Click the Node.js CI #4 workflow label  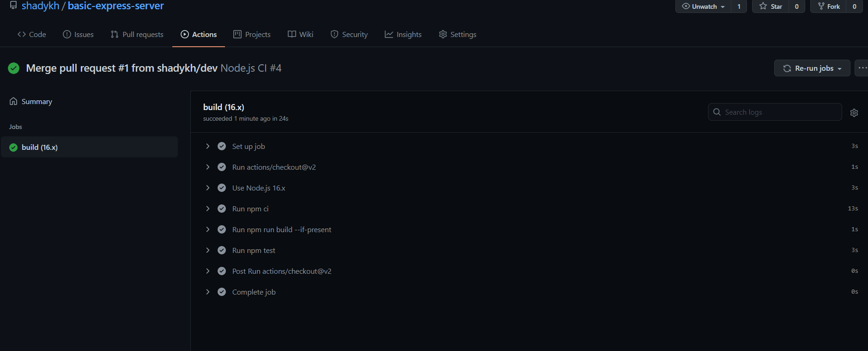251,68
